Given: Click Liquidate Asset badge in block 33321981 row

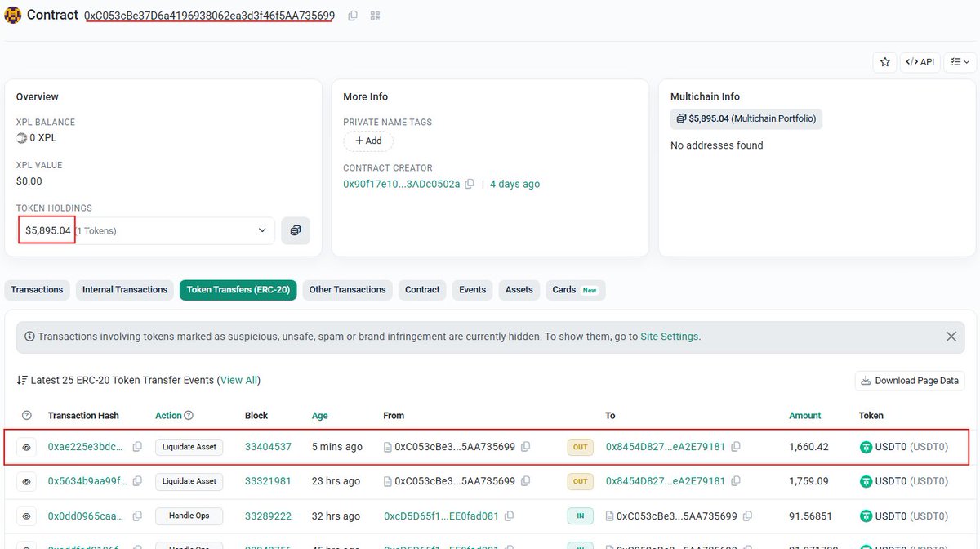Looking at the screenshot, I should pyautogui.click(x=189, y=481).
